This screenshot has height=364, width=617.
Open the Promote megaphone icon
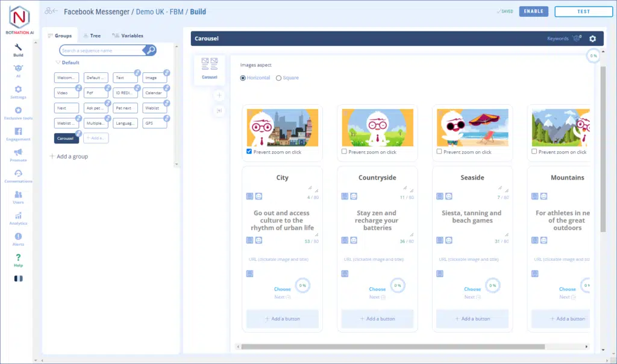pyautogui.click(x=18, y=154)
